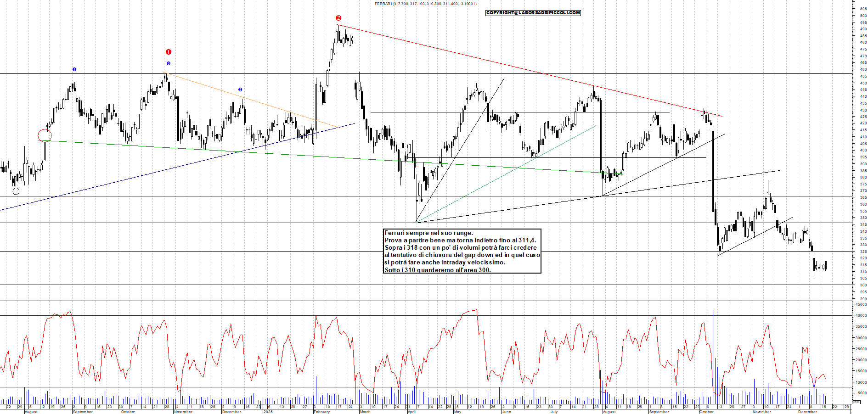Select the orange descending trendline

(x=253, y=101)
